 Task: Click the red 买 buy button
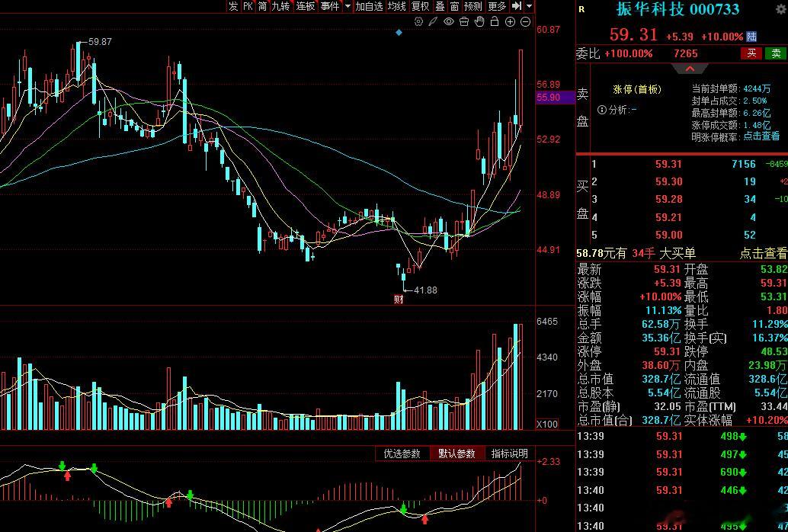pyautogui.click(x=751, y=53)
